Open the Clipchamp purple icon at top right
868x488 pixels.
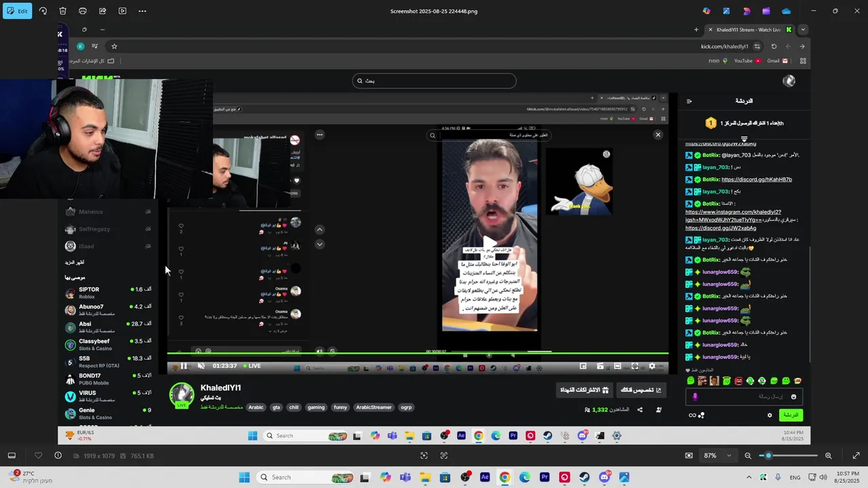pos(766,11)
